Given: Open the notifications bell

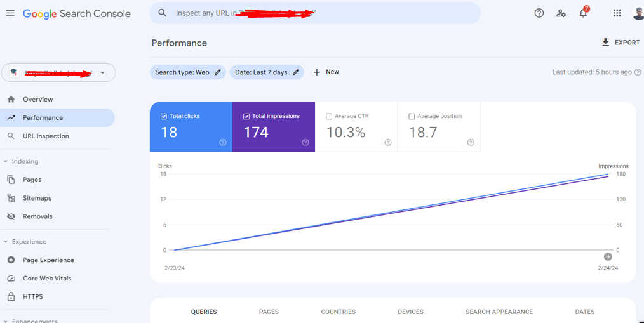Looking at the screenshot, I should coord(583,13).
